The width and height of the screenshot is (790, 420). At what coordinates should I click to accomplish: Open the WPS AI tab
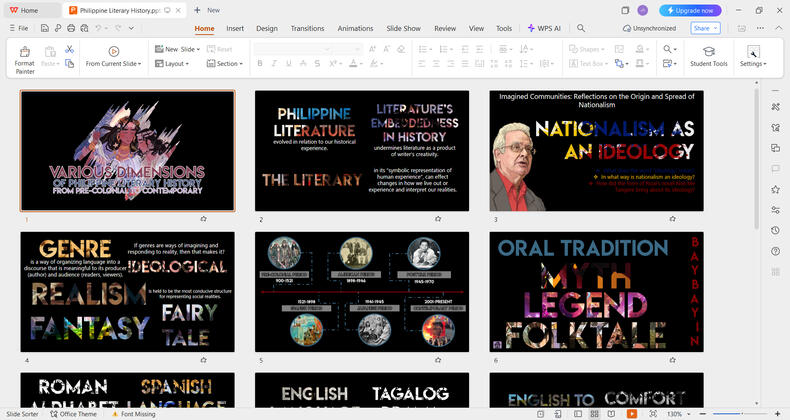[544, 28]
